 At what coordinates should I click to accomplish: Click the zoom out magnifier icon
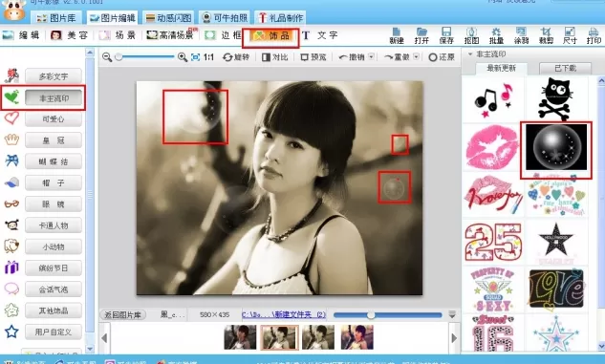(107, 57)
